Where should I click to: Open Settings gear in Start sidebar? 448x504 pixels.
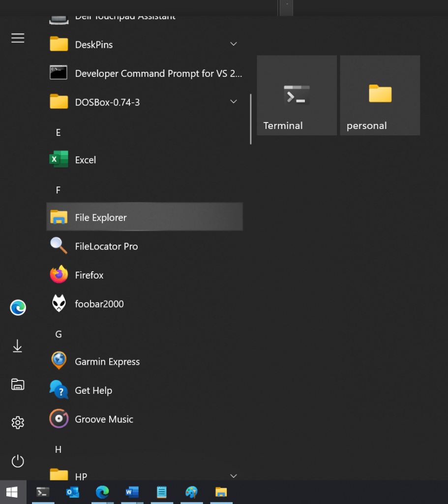(x=18, y=422)
